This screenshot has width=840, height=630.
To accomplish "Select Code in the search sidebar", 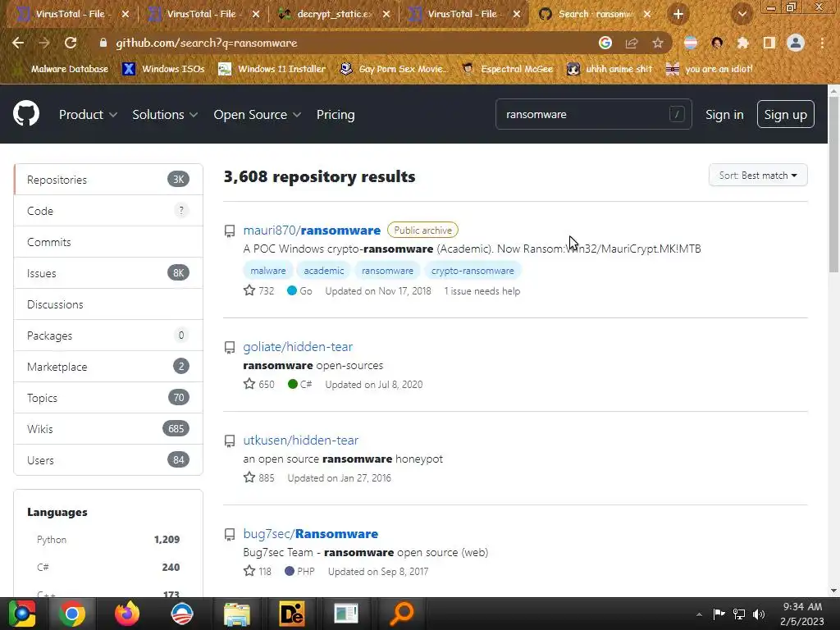I will point(108,211).
